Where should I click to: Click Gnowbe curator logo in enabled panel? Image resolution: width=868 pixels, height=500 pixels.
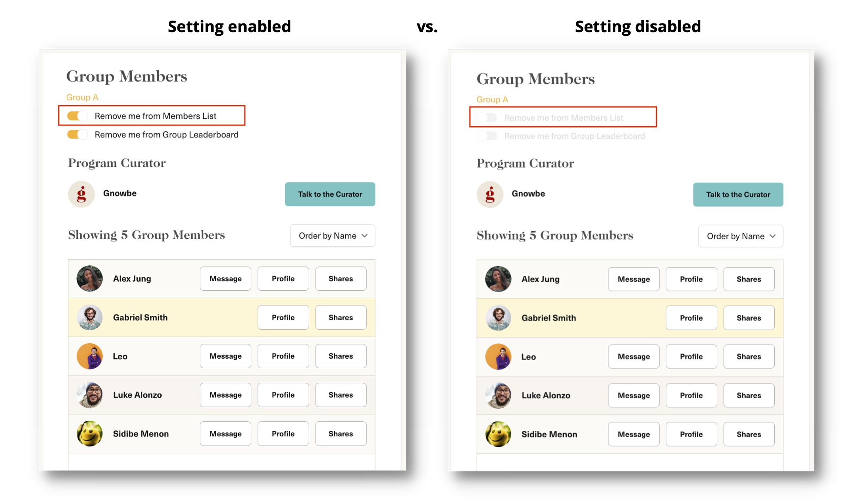click(81, 194)
